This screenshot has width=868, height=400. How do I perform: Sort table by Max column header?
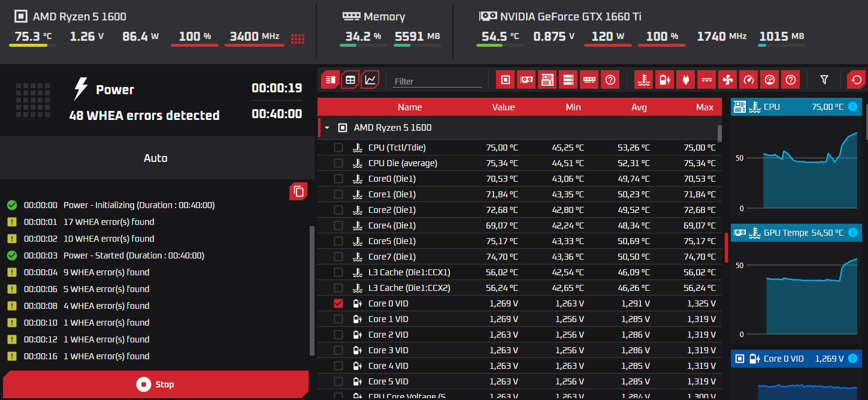pos(705,107)
